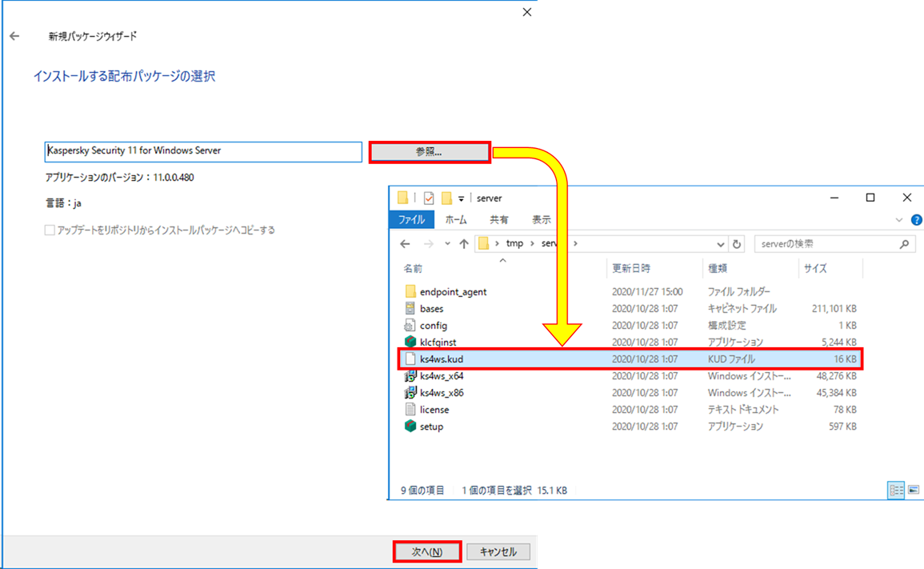The image size is (924, 569).
Task: Click the search magnifier icon in Explorer
Action: coord(904,243)
